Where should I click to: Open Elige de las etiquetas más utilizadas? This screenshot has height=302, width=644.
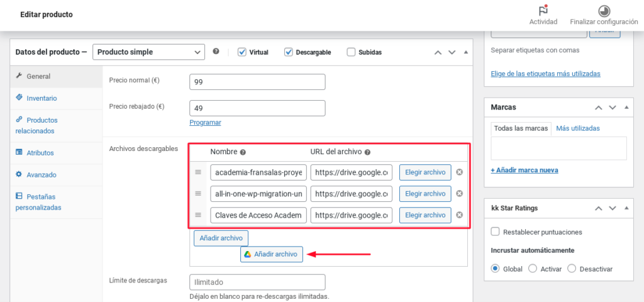545,74
